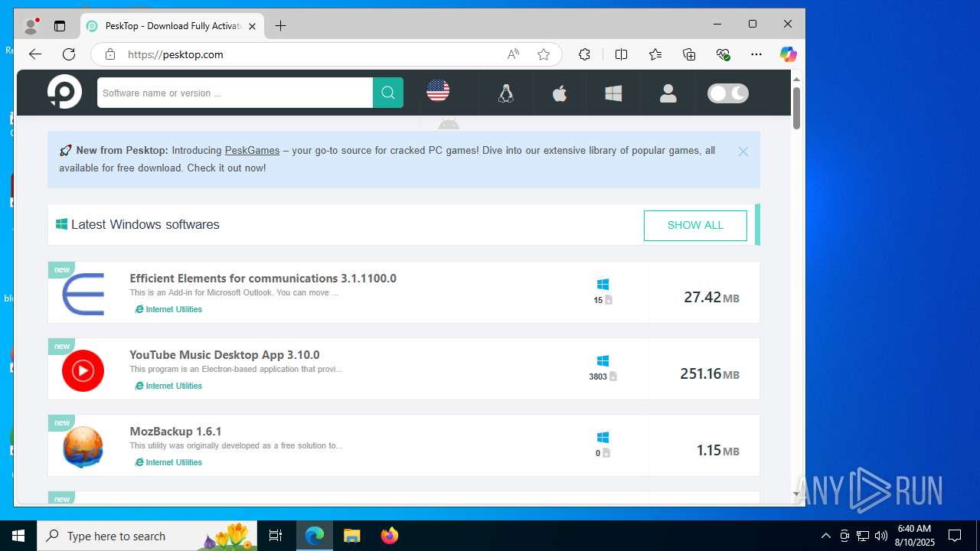
Task: Click taskbar search box
Action: coord(148,536)
